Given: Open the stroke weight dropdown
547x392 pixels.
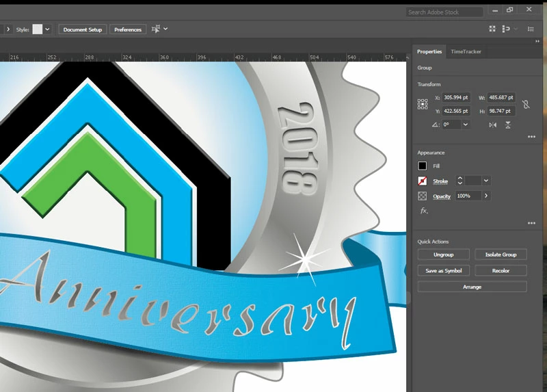Looking at the screenshot, I should (486, 181).
